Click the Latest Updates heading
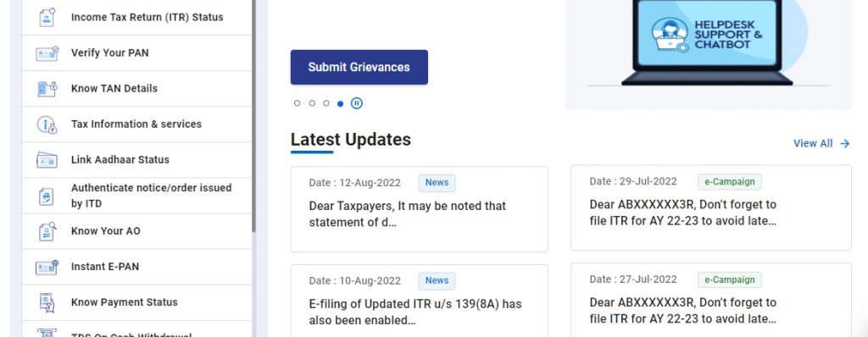The height and width of the screenshot is (337, 868). (x=351, y=140)
